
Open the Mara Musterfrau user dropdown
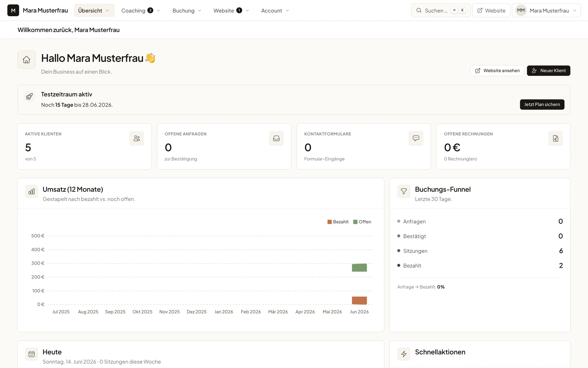point(547,10)
